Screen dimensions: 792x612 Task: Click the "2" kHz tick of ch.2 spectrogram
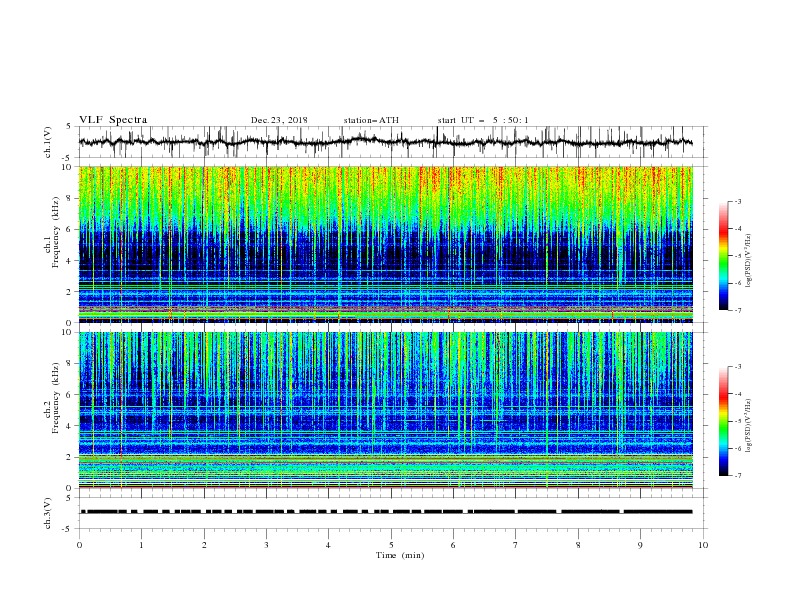69,457
